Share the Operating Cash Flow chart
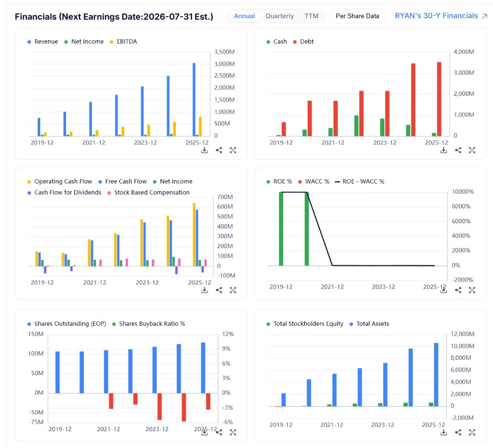The image size is (493, 448). pos(219,290)
